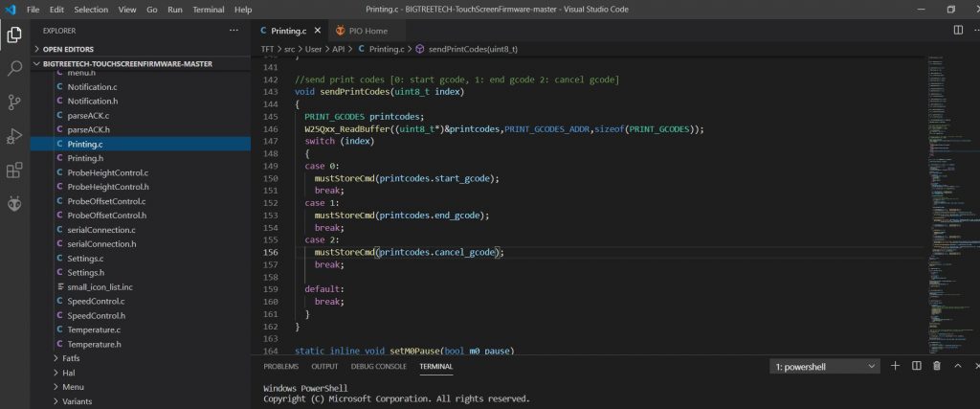Viewport: 980px width, 409px height.
Task: Click inside the PowerShell terminal area
Action: 615,394
